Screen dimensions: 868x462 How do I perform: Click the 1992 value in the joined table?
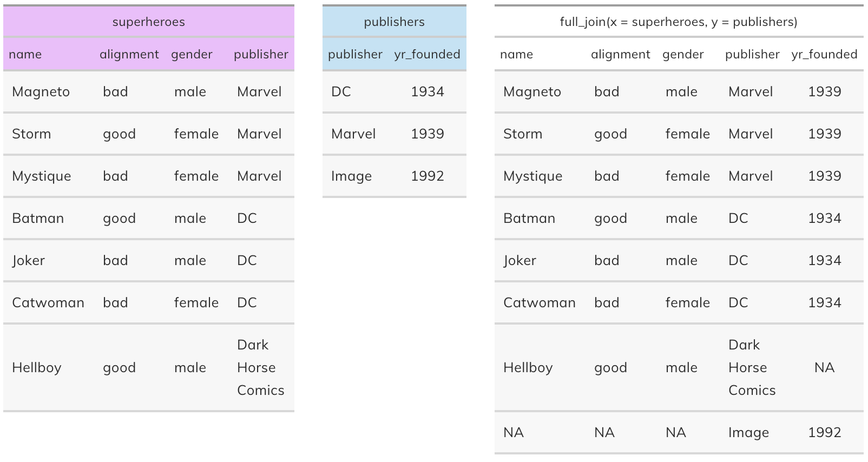tap(824, 432)
